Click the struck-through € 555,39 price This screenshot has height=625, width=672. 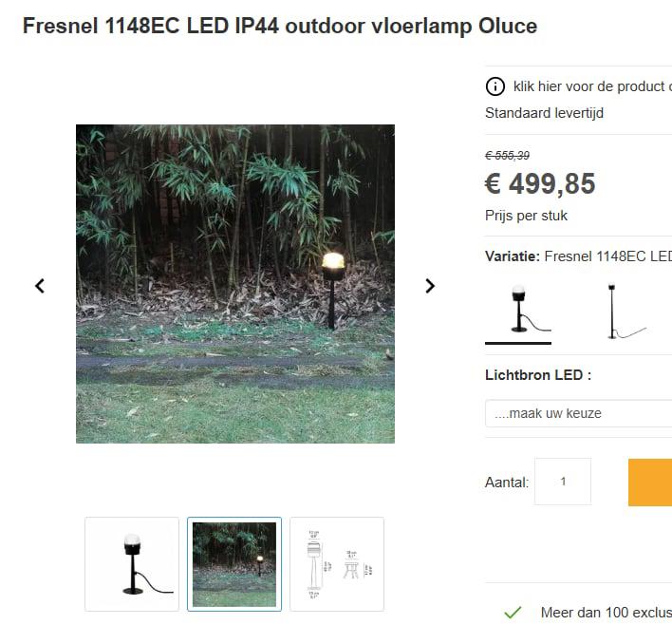click(508, 155)
